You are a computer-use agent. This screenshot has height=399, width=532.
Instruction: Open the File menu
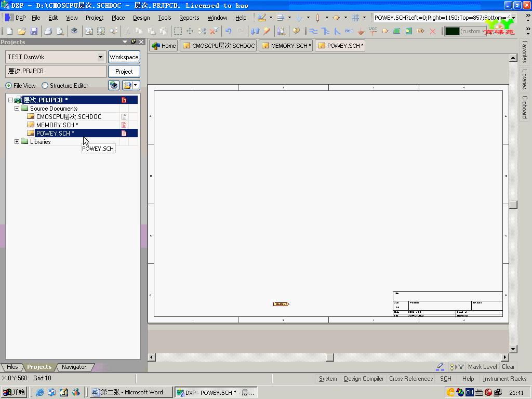point(36,18)
